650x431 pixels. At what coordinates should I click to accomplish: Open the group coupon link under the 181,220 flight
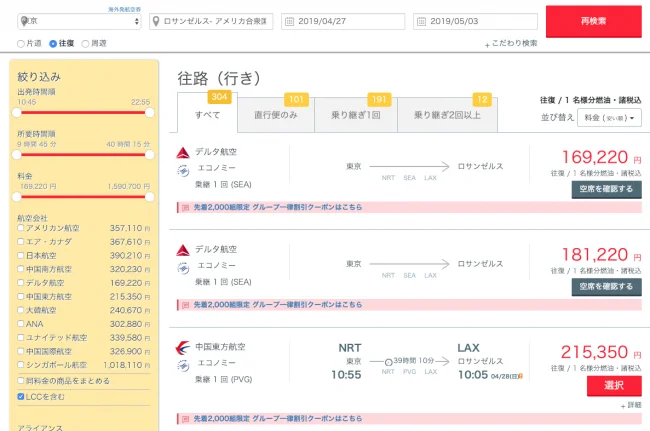(278, 305)
